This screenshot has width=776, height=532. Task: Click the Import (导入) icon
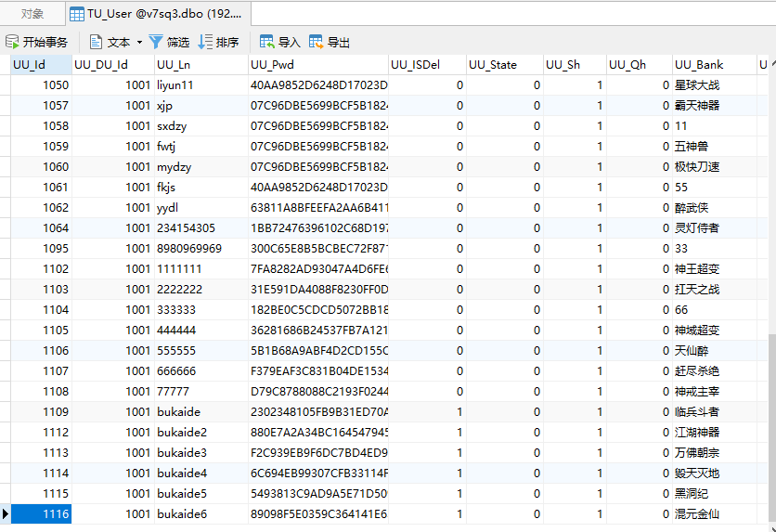pyautogui.click(x=267, y=42)
